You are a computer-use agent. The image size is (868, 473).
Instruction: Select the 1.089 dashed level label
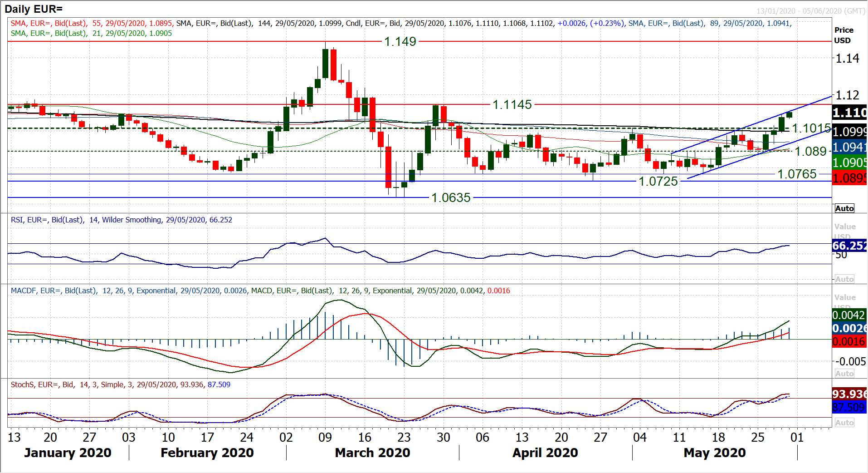(810, 152)
